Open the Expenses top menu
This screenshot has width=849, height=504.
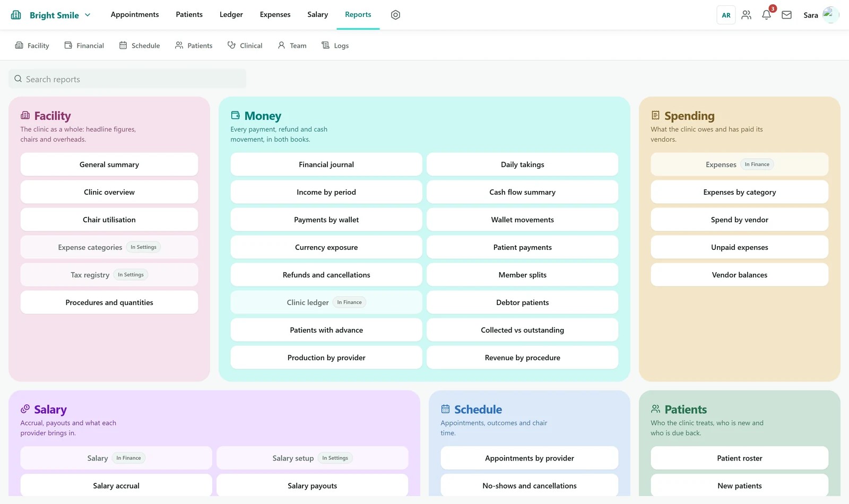click(x=275, y=14)
